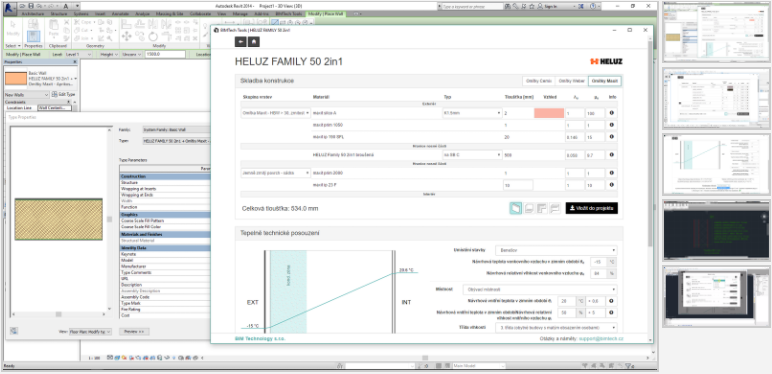Open the Architecture ribbon tab
This screenshot has height=374, width=772.
33,14
